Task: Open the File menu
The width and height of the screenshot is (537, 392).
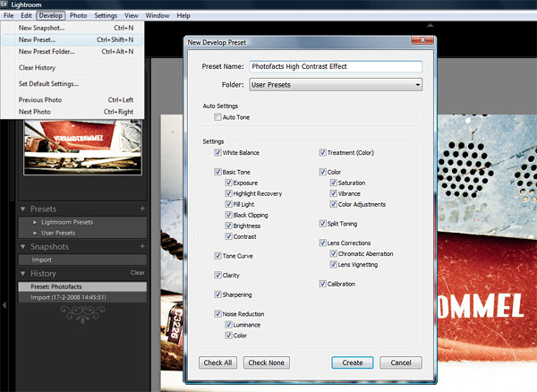Action: pyautogui.click(x=9, y=15)
